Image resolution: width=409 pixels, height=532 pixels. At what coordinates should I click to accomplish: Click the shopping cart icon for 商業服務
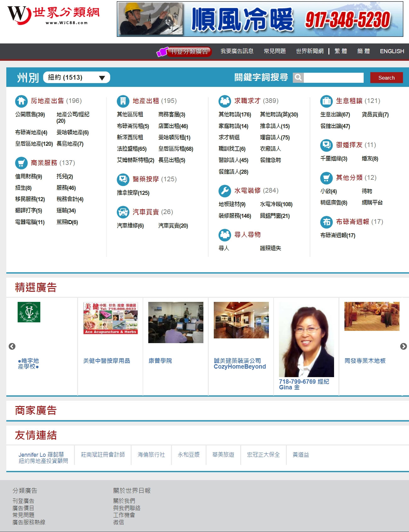[21, 163]
